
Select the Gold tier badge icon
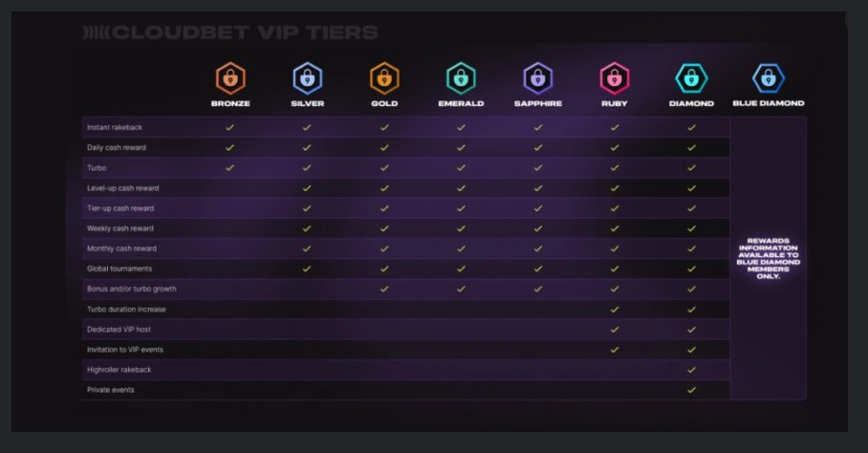tap(384, 77)
